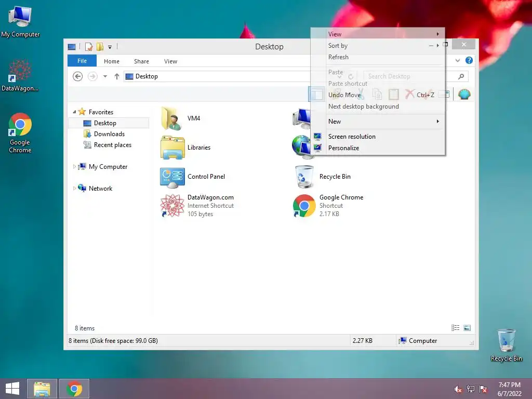532x399 pixels.
Task: Select Google Chrome desktop shortcut
Action: click(20, 133)
